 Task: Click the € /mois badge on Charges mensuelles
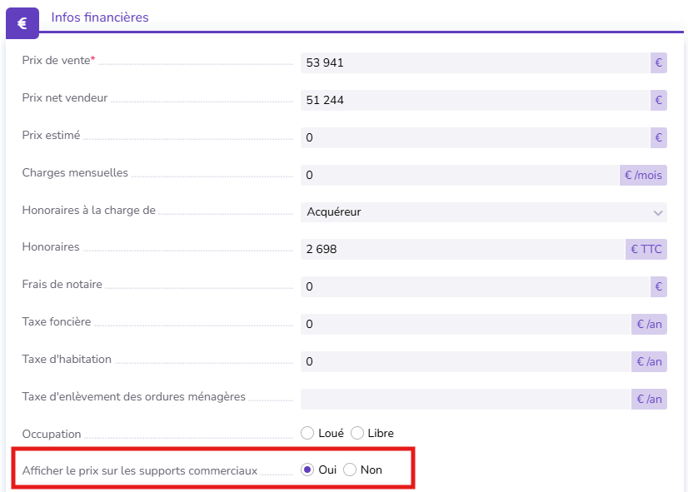[643, 175]
